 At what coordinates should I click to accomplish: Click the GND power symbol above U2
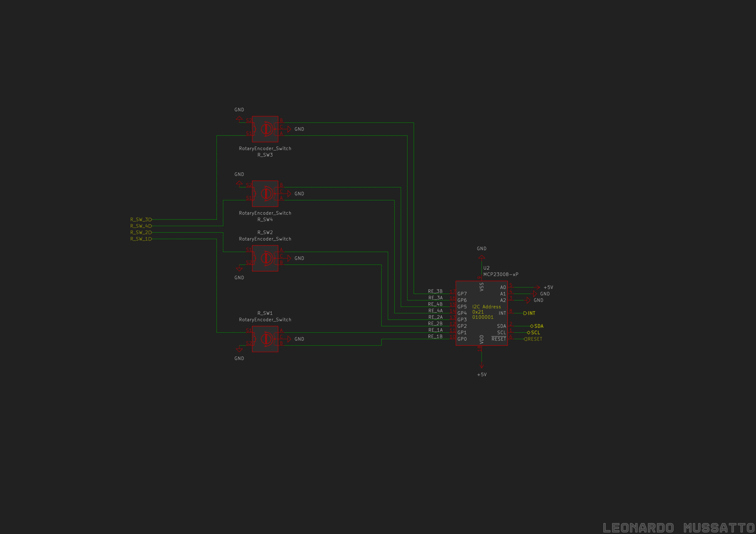pyautogui.click(x=481, y=257)
